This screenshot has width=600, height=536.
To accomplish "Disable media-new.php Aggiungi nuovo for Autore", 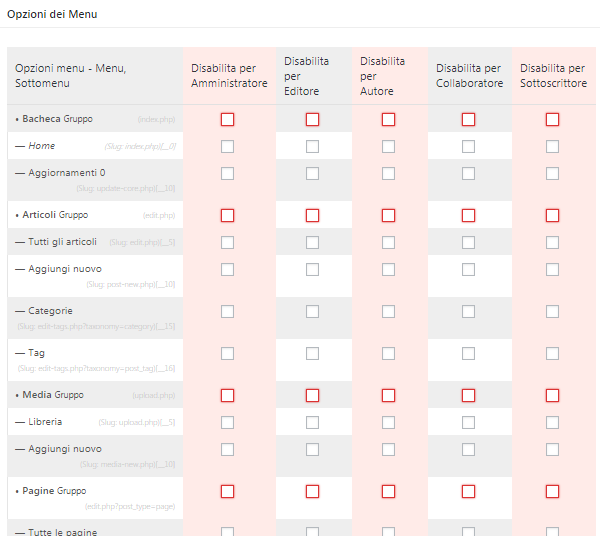I will click(388, 449).
